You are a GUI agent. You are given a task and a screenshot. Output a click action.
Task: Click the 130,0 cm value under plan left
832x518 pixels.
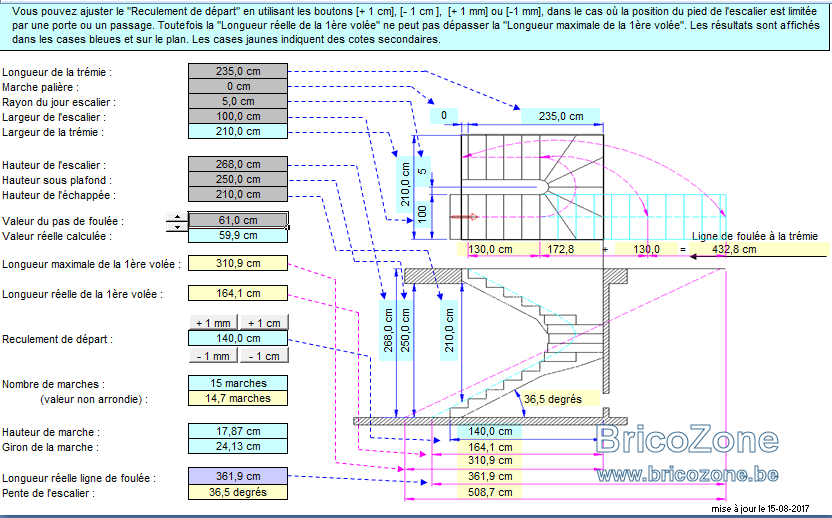[490, 249]
